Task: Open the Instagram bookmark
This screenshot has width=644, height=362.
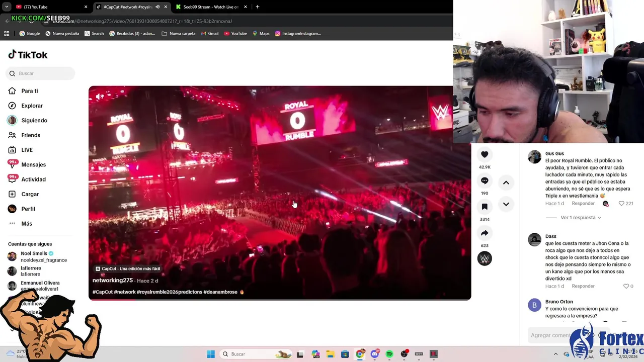Action: (297, 33)
